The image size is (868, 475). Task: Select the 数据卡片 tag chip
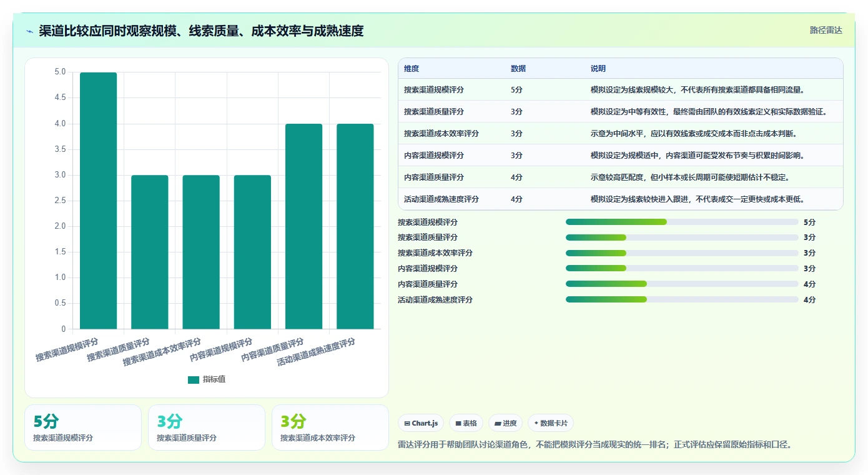[x=551, y=423]
